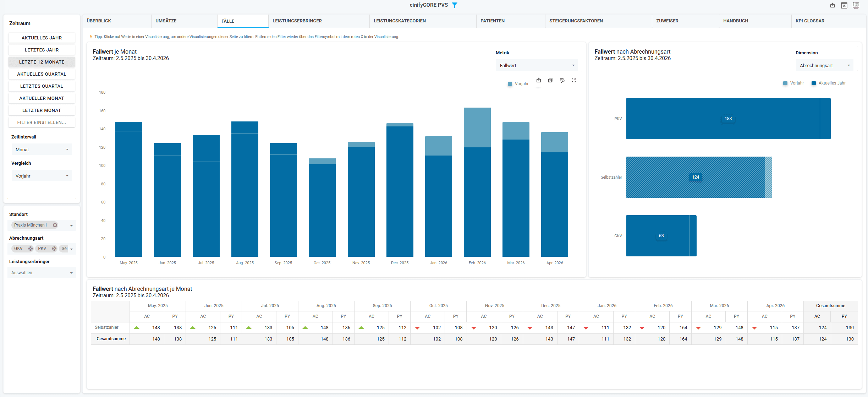Click the blue filter funnel icon beside cinifyCORE PVS
The width and height of the screenshot is (868, 397).
click(455, 5)
